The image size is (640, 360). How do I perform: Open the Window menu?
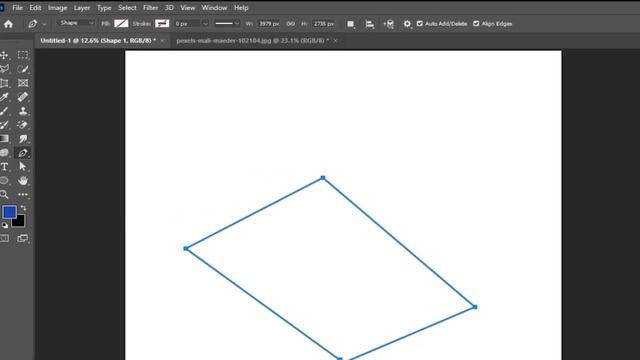pyautogui.click(x=214, y=8)
